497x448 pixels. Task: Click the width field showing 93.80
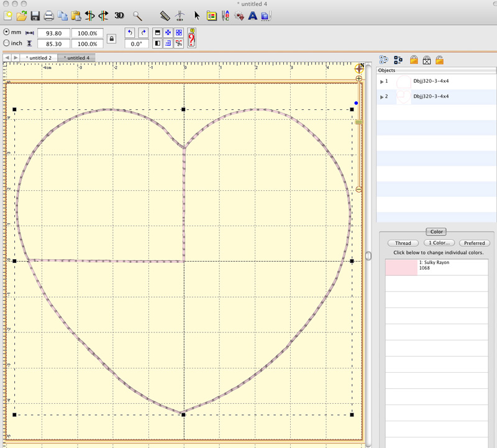coord(53,34)
